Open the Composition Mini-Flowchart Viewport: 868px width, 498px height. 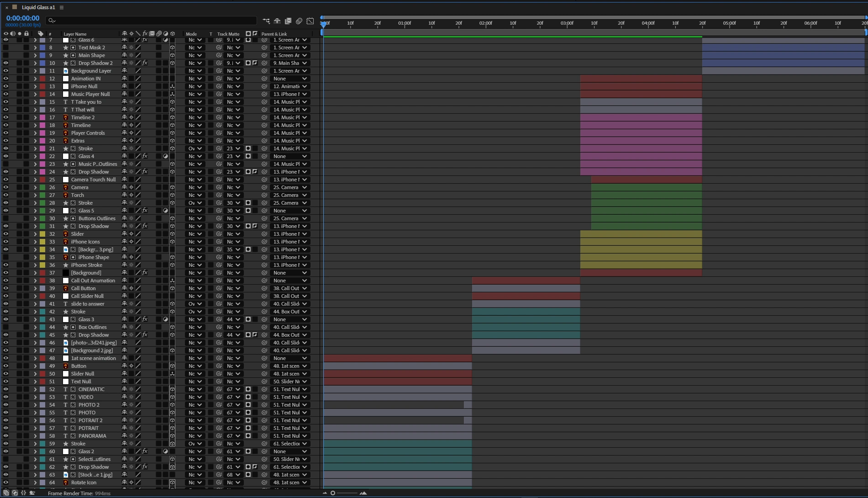tap(266, 21)
